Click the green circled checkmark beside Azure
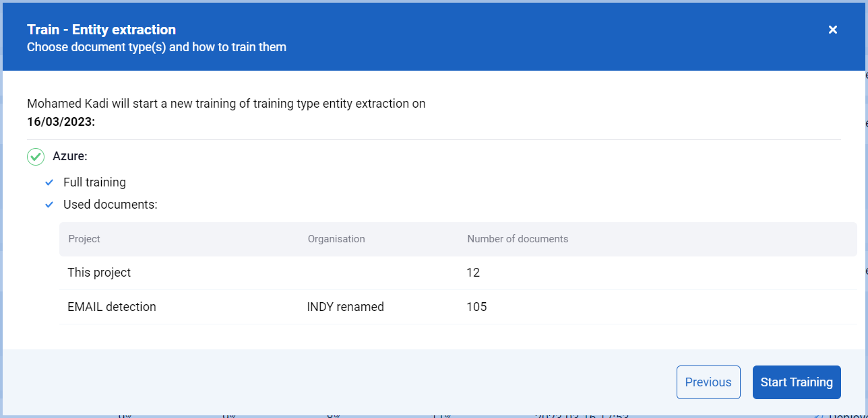 pyautogui.click(x=36, y=157)
